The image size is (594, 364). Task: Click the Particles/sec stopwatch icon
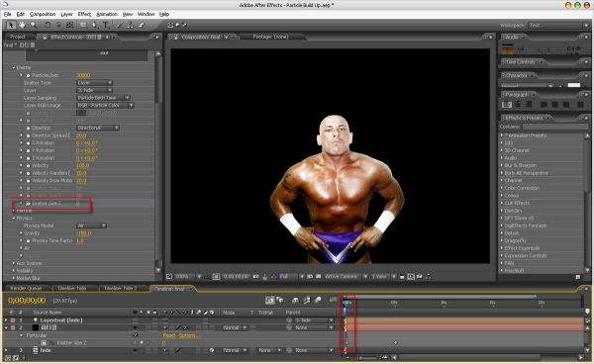[28, 75]
